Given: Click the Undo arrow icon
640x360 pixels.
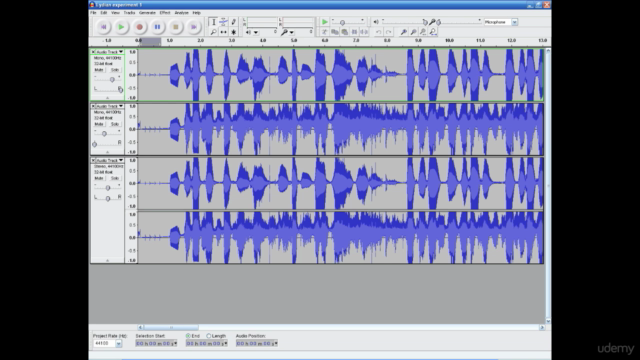Looking at the screenshot, I should point(378,32).
